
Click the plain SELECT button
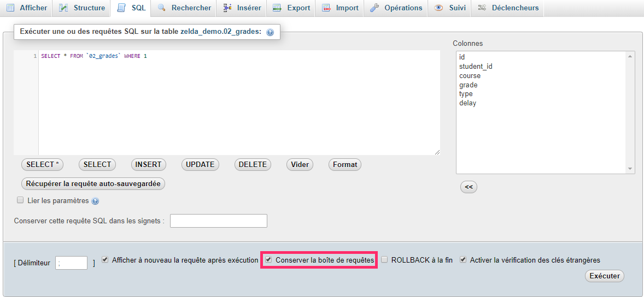(97, 164)
